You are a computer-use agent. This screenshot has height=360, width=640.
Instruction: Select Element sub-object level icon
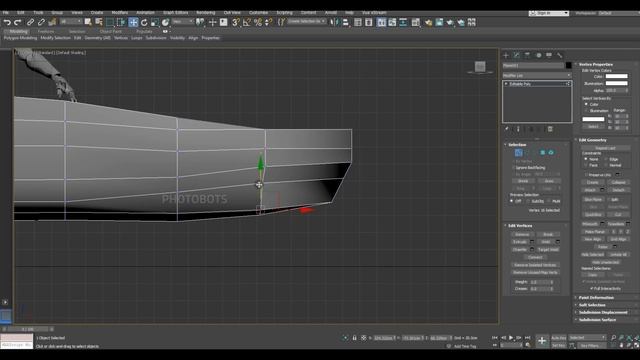coord(551,153)
